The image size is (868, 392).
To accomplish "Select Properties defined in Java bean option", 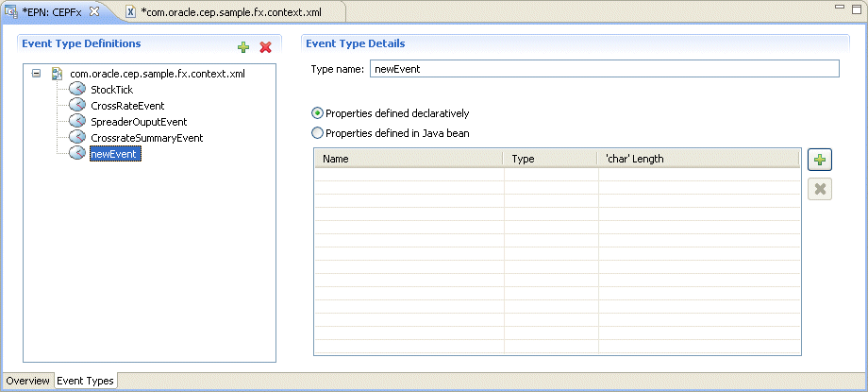I will click(x=318, y=133).
